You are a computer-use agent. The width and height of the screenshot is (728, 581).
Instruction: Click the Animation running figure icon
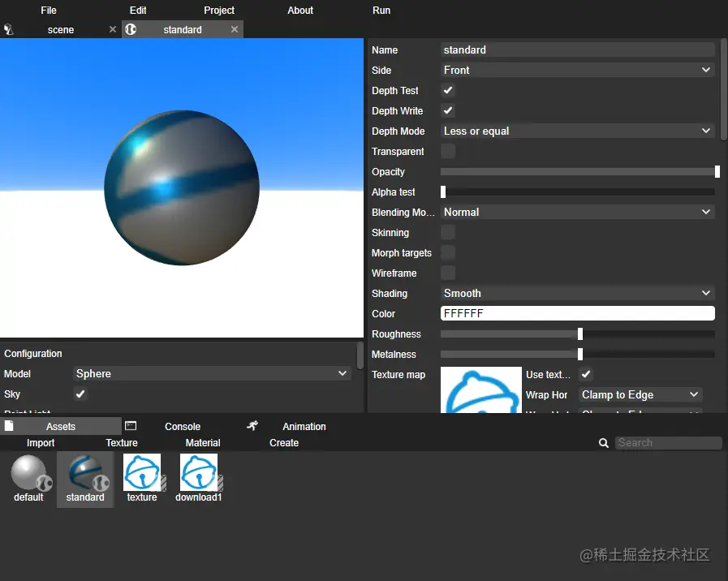pyautogui.click(x=252, y=425)
